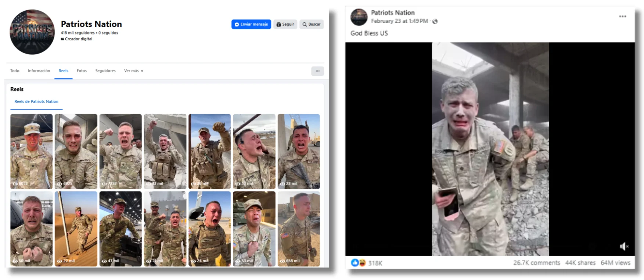
Task: Click the Patriots Nation page profile picture
Action: [x=32, y=32]
